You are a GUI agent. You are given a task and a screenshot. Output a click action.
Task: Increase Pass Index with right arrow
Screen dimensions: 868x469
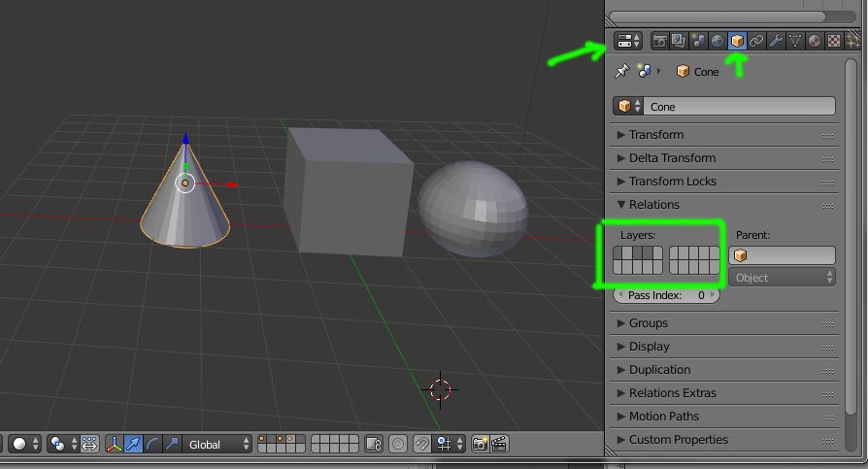(x=713, y=295)
